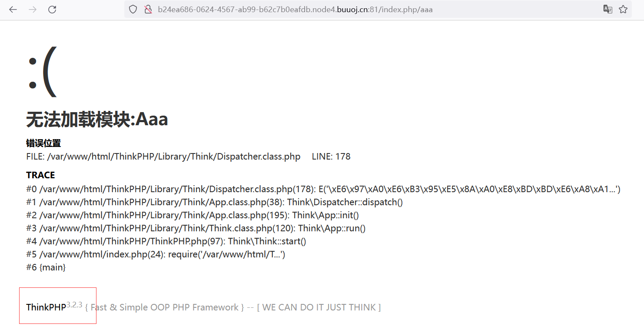
Task: Go back to the previous page
Action: tap(13, 9)
